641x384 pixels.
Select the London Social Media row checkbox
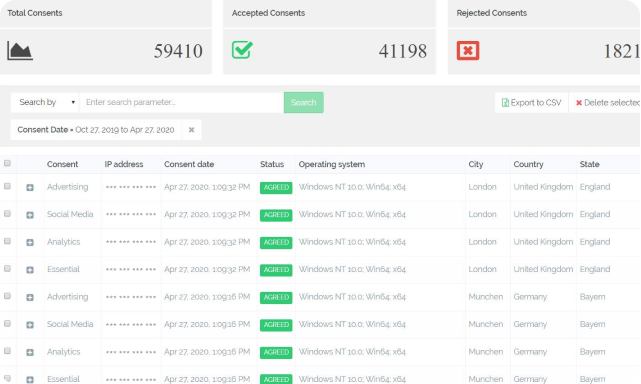[7, 214]
